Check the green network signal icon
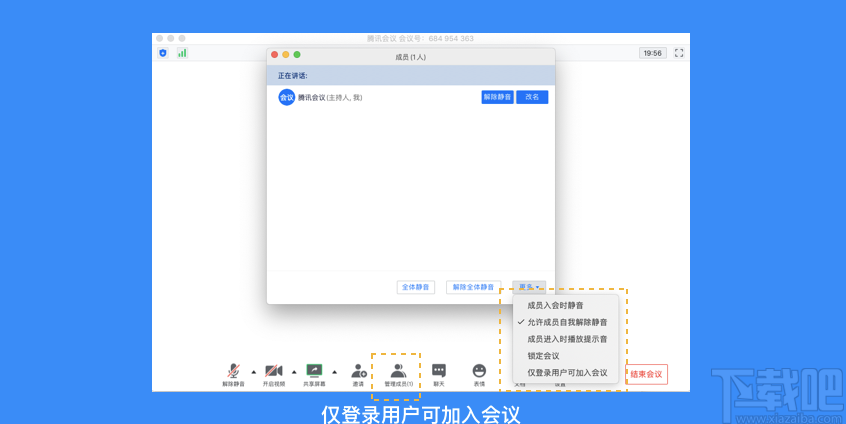The height and width of the screenshot is (424, 846). (x=182, y=53)
